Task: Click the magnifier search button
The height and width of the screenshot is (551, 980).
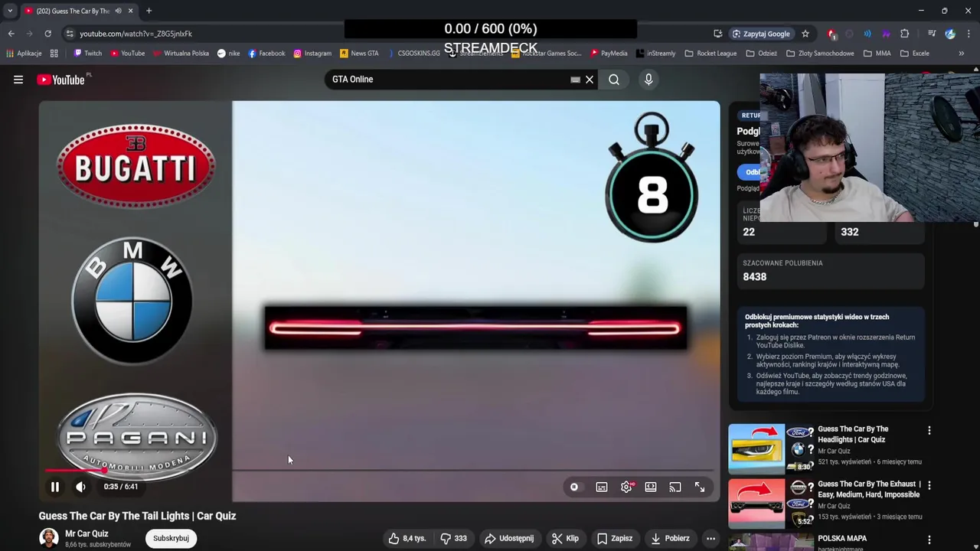Action: click(614, 80)
